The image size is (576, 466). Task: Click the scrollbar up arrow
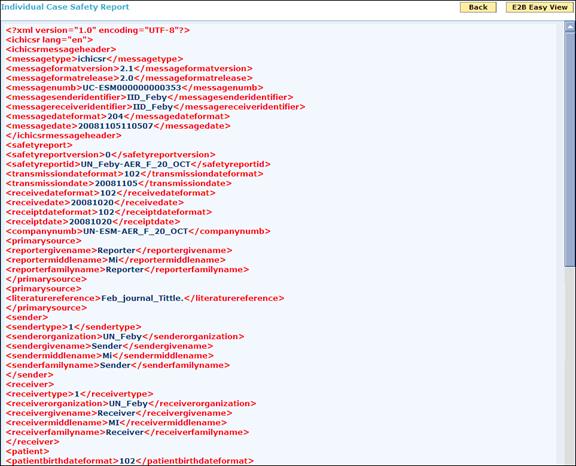pos(570,27)
